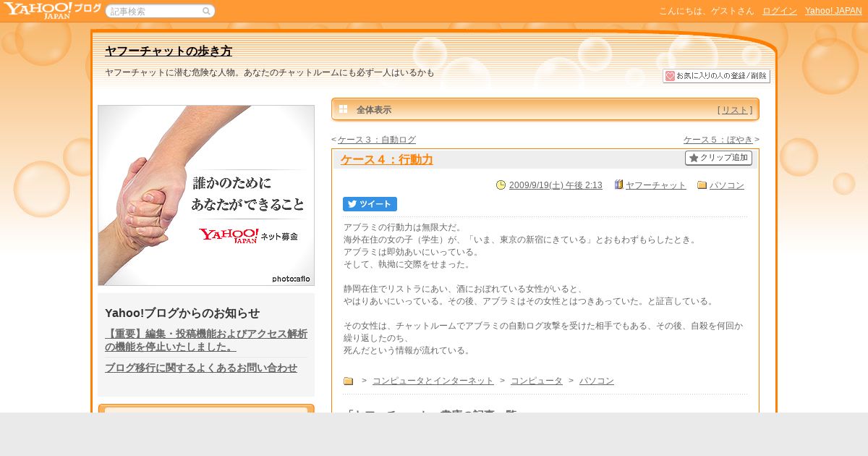The height and width of the screenshot is (456, 868).
Task: Open コンピュータ breadcrumb link
Action: (537, 381)
